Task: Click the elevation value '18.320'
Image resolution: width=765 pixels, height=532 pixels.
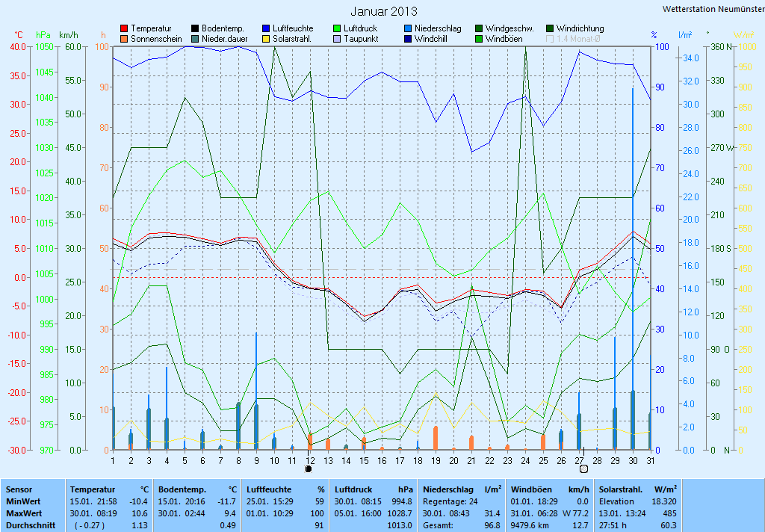Action: point(664,501)
